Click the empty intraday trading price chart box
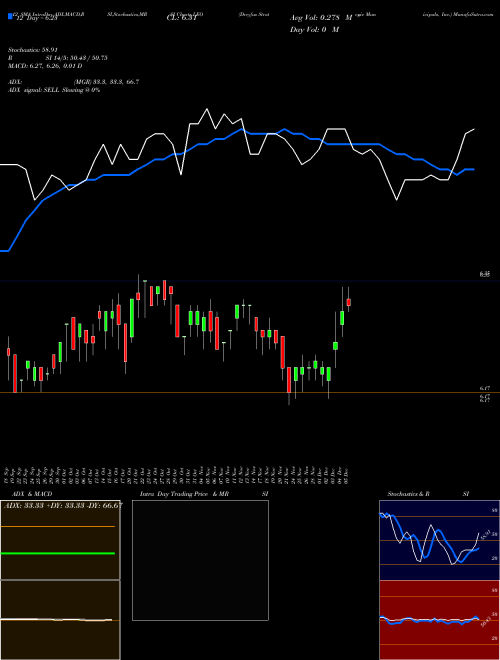The width and height of the screenshot is (500, 660). click(x=200, y=560)
